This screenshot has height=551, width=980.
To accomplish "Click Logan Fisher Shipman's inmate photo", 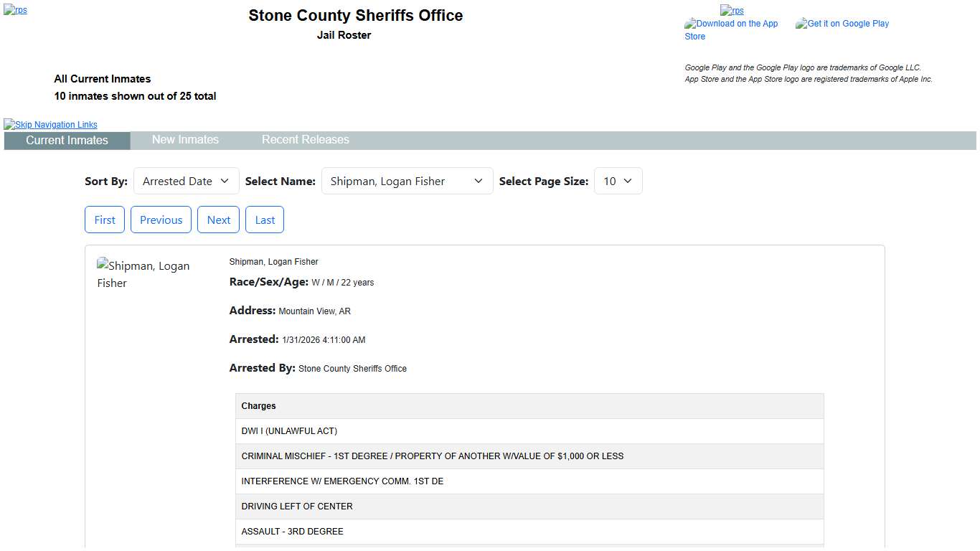I will (143, 274).
